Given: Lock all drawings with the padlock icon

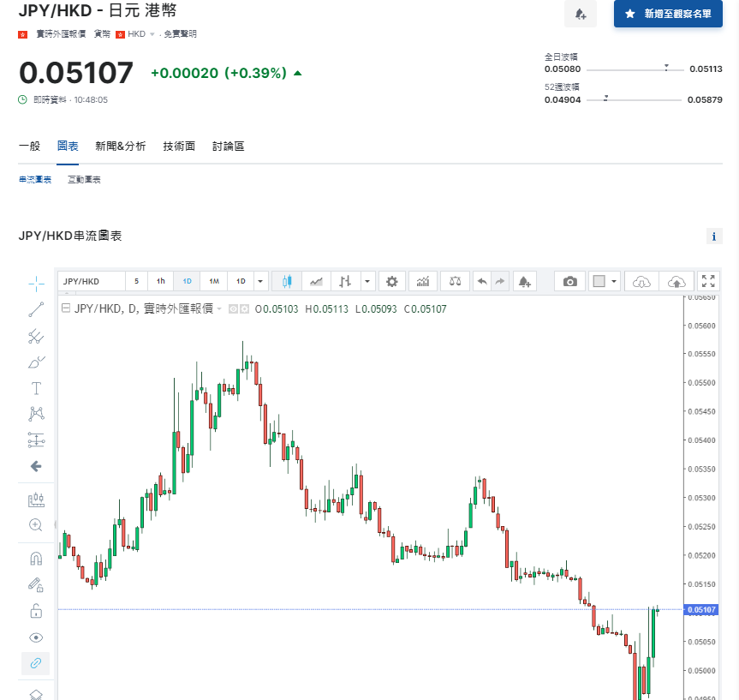Looking at the screenshot, I should (35, 611).
